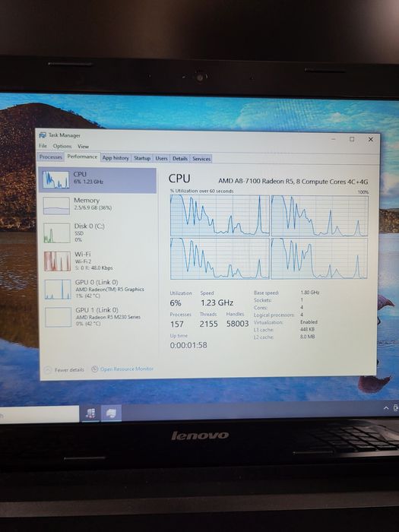This screenshot has width=399, height=532.
Task: Click the Windows taskbar search box
Action: click(40, 415)
